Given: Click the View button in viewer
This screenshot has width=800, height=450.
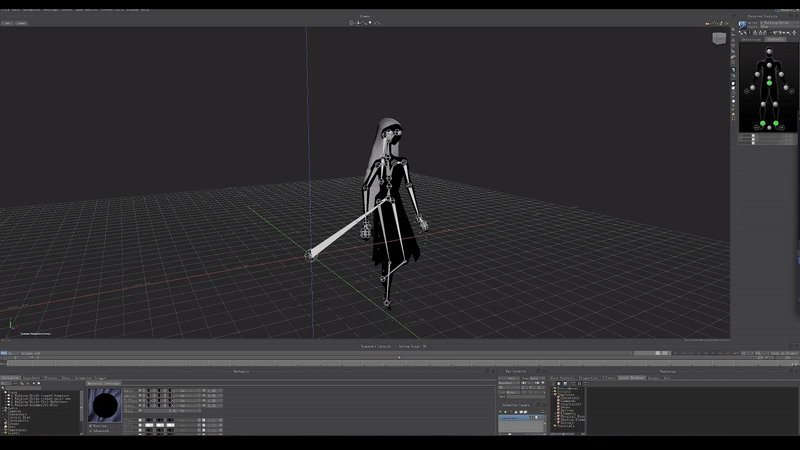Looking at the screenshot, I should pyautogui.click(x=6, y=22).
